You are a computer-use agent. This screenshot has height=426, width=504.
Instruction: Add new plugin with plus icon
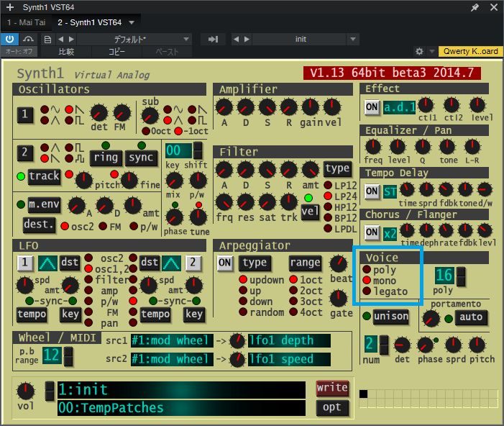[9, 7]
